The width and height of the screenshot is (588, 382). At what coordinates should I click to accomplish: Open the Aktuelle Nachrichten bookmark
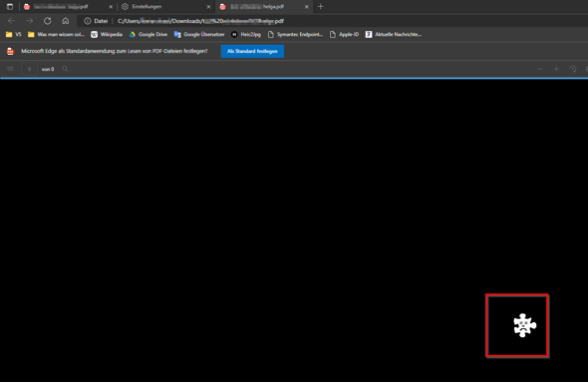click(x=394, y=35)
